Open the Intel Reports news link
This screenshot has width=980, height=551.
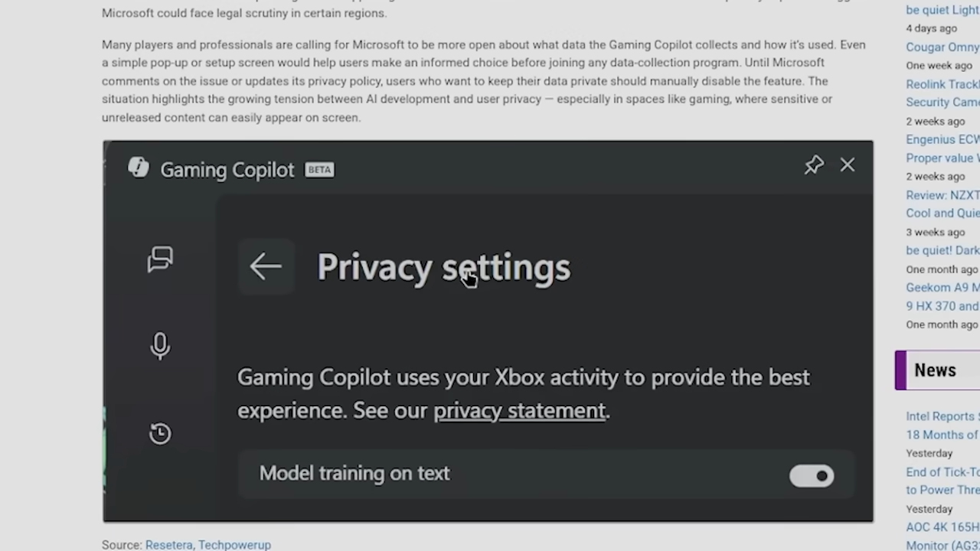[942, 425]
